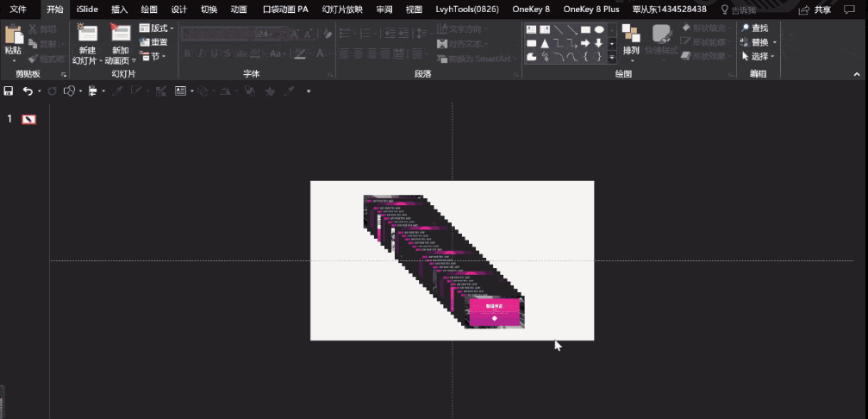Pick the triangle shape from shapes gallery
The width and height of the screenshot is (868, 419).
tap(545, 43)
